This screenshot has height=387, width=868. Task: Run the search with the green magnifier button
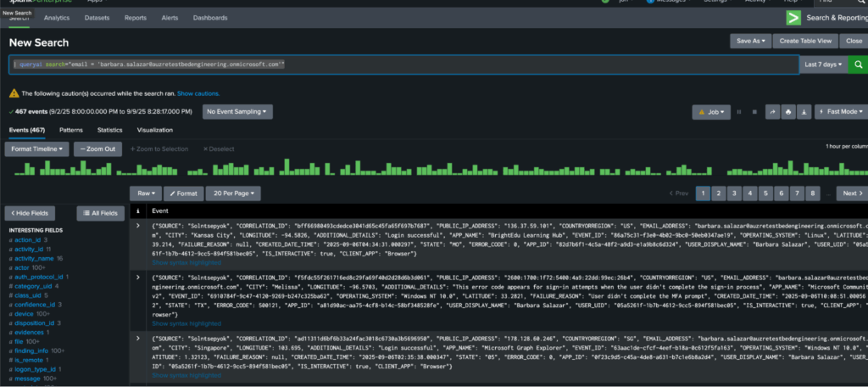(x=858, y=64)
